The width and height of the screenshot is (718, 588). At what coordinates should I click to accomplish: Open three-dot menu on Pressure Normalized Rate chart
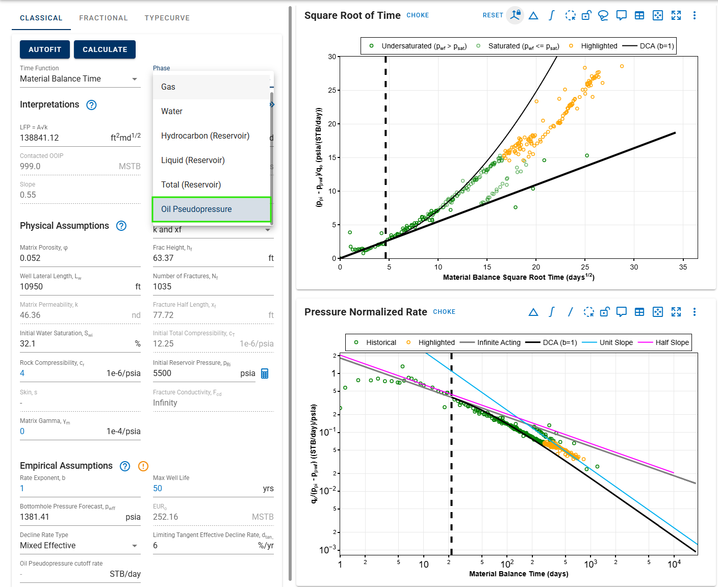(694, 312)
